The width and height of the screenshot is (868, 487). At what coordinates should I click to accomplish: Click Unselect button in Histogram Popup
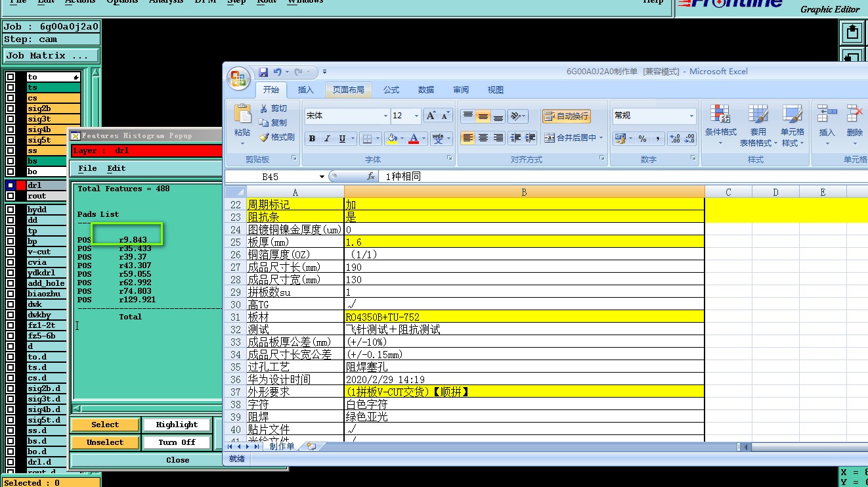click(105, 442)
